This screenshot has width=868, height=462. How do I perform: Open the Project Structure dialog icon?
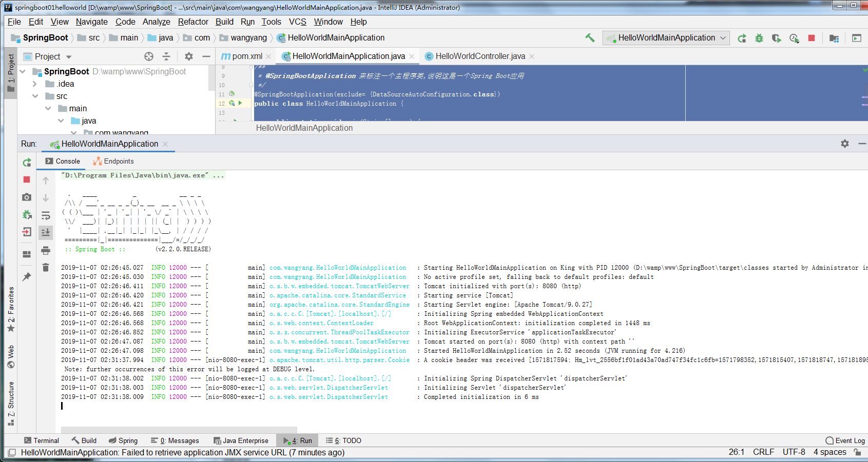(x=834, y=38)
